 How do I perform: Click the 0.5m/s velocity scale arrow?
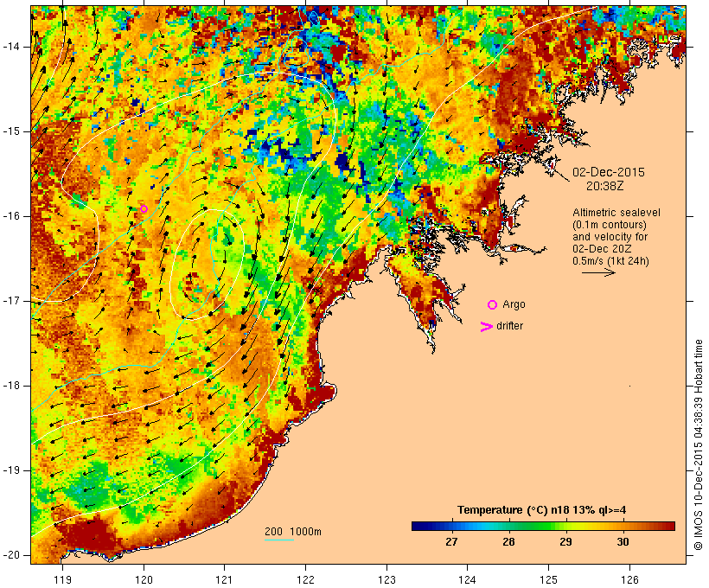(598, 272)
